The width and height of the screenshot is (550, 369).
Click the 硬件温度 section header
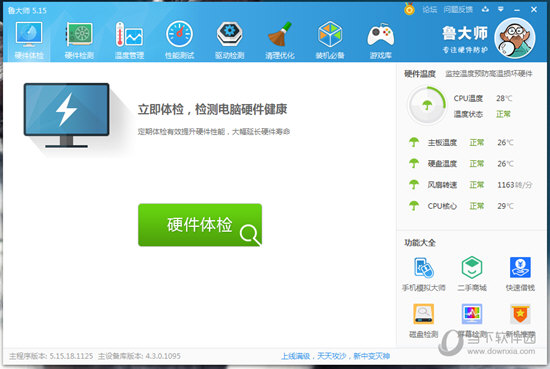[x=420, y=74]
